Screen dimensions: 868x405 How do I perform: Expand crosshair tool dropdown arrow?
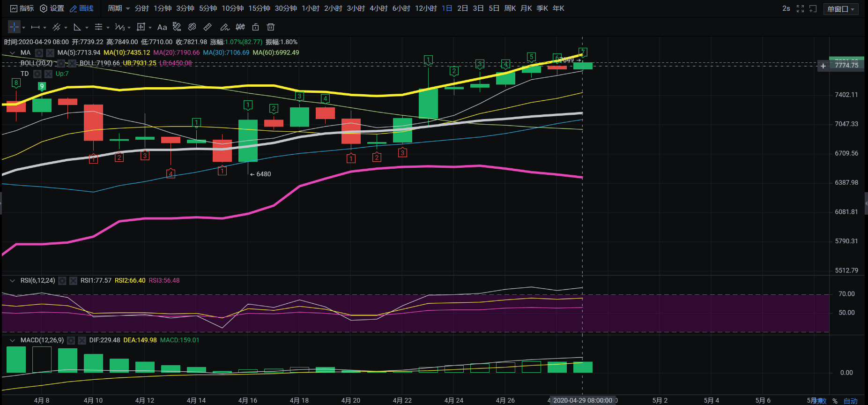[x=23, y=28]
